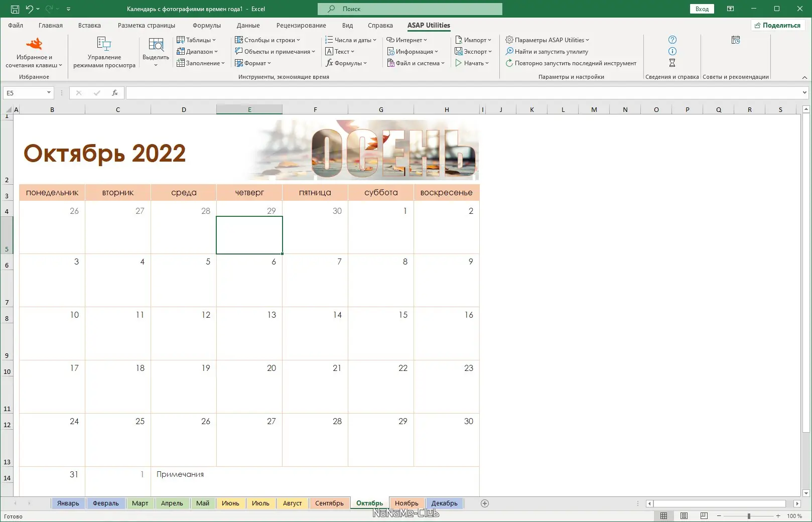Click the Поделиться share button
Image resolution: width=812 pixels, height=522 pixels.
(x=778, y=25)
